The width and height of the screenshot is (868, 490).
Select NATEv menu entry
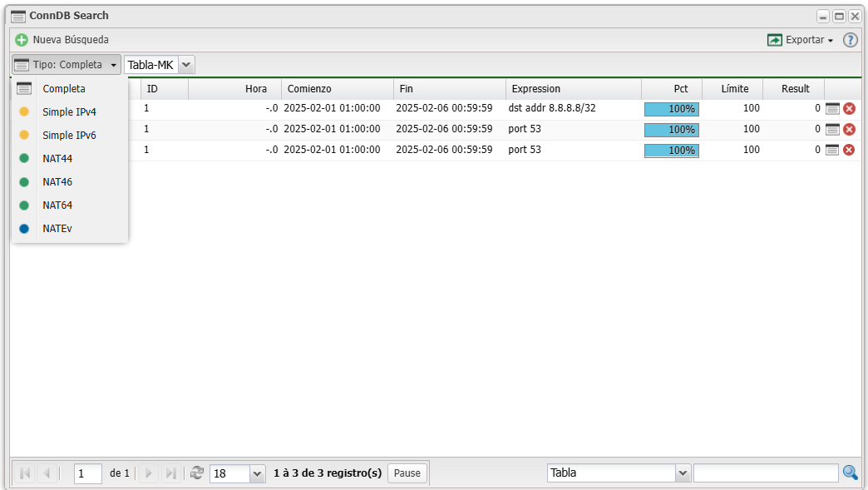(x=57, y=228)
